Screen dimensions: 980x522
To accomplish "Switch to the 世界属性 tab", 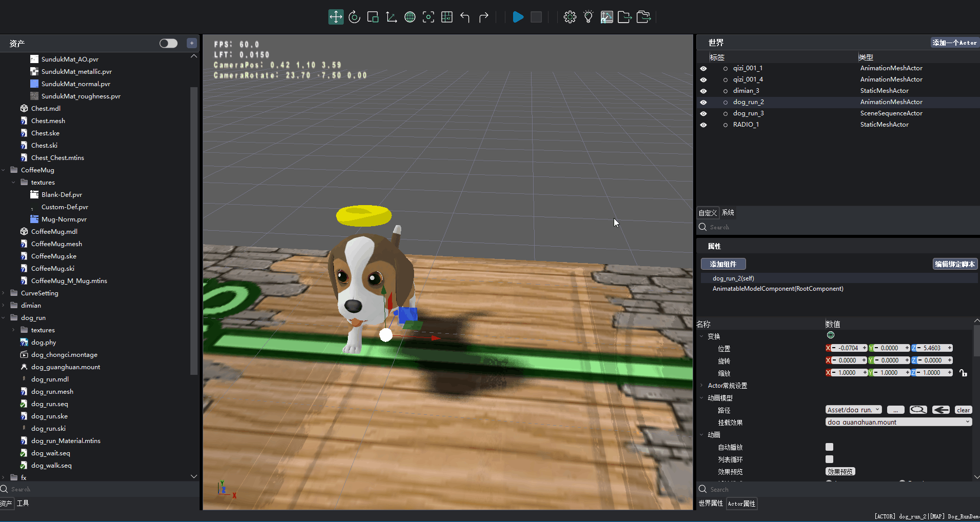I will pos(711,503).
